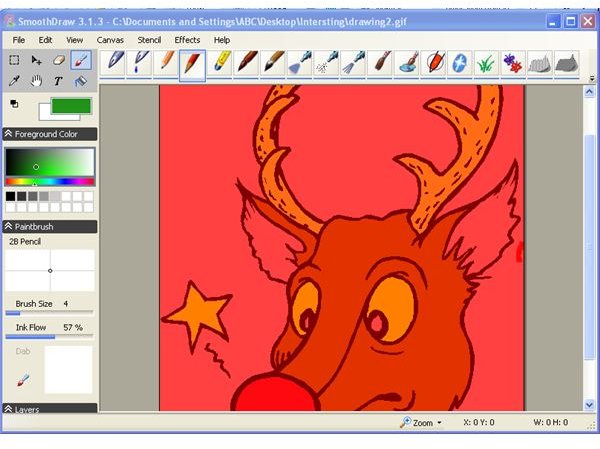This screenshot has height=449, width=600.
Task: Choose the circled red pen brush
Action: pyautogui.click(x=434, y=63)
